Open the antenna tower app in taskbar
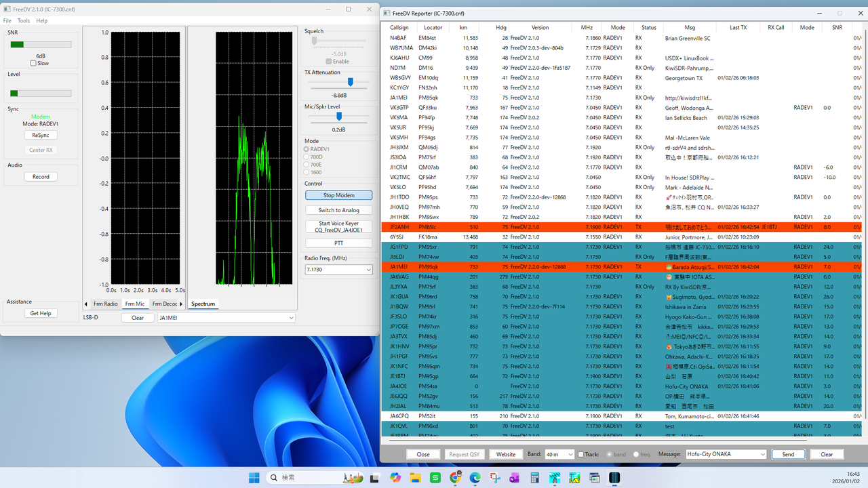 [555, 478]
